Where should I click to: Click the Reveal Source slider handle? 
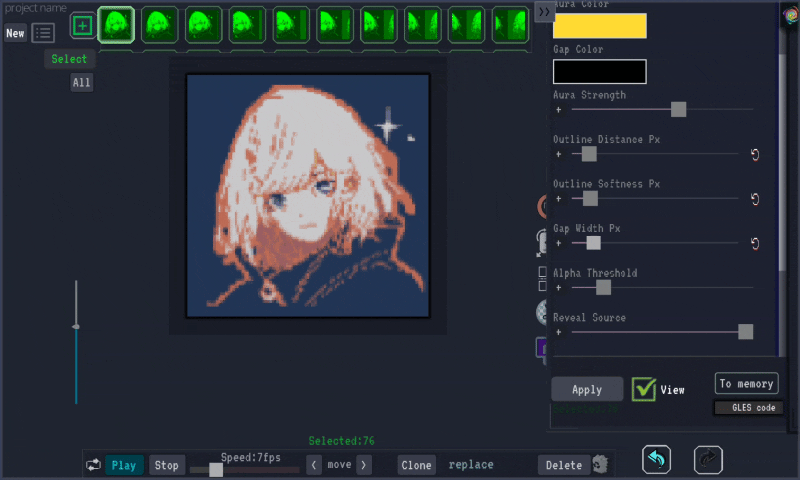coord(745,332)
